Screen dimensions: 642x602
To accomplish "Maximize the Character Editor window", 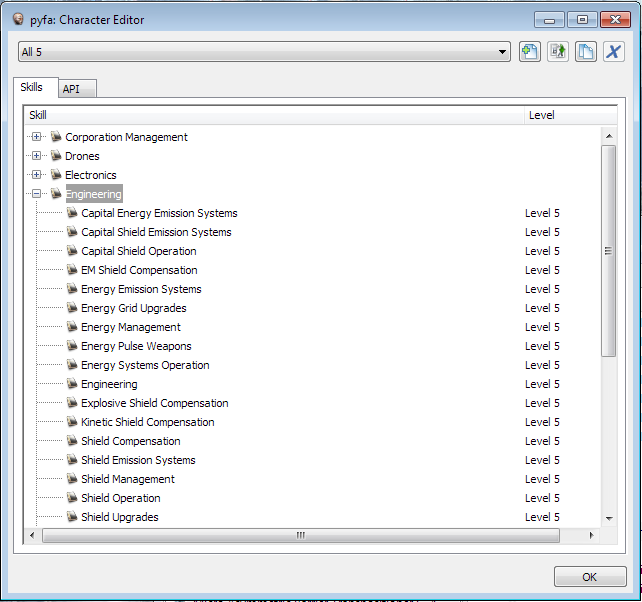I will 582,20.
